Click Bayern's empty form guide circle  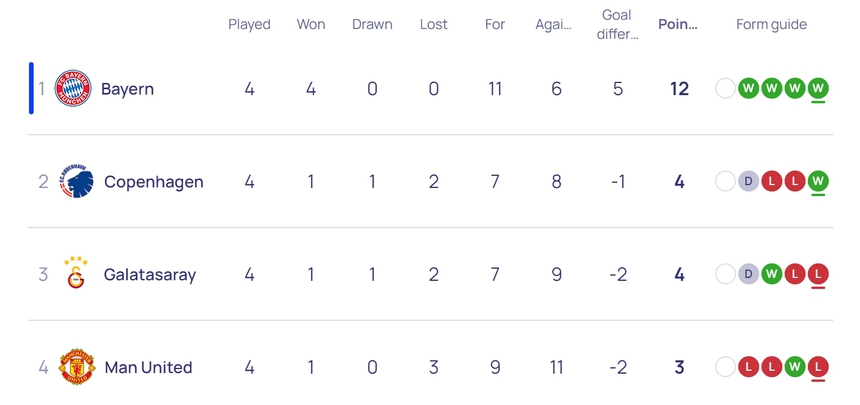coord(725,88)
